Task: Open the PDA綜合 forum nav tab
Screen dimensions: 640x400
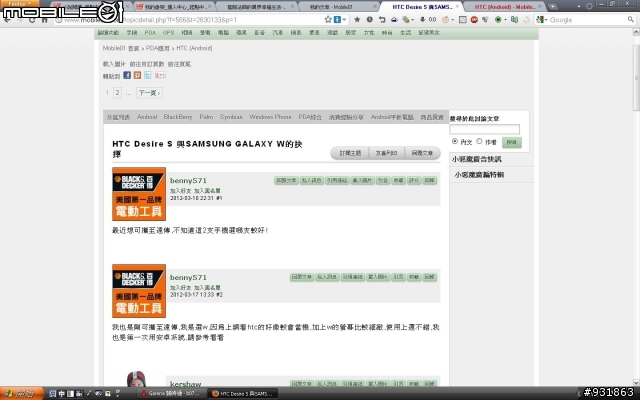Action: point(310,117)
